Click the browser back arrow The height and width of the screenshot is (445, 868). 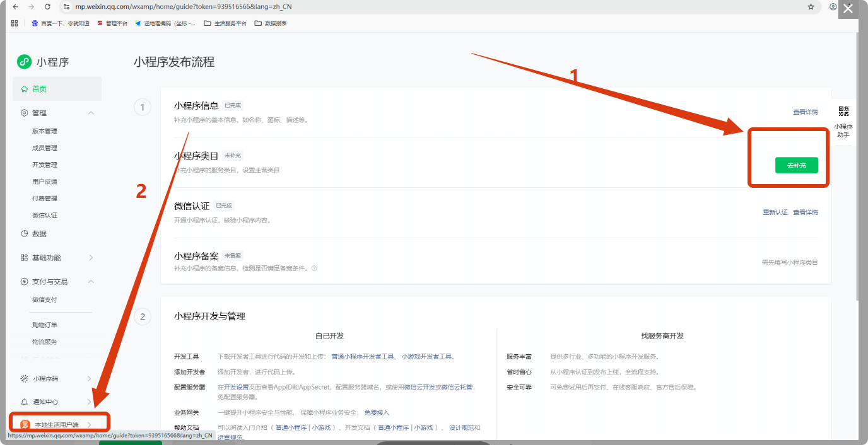[x=15, y=6]
